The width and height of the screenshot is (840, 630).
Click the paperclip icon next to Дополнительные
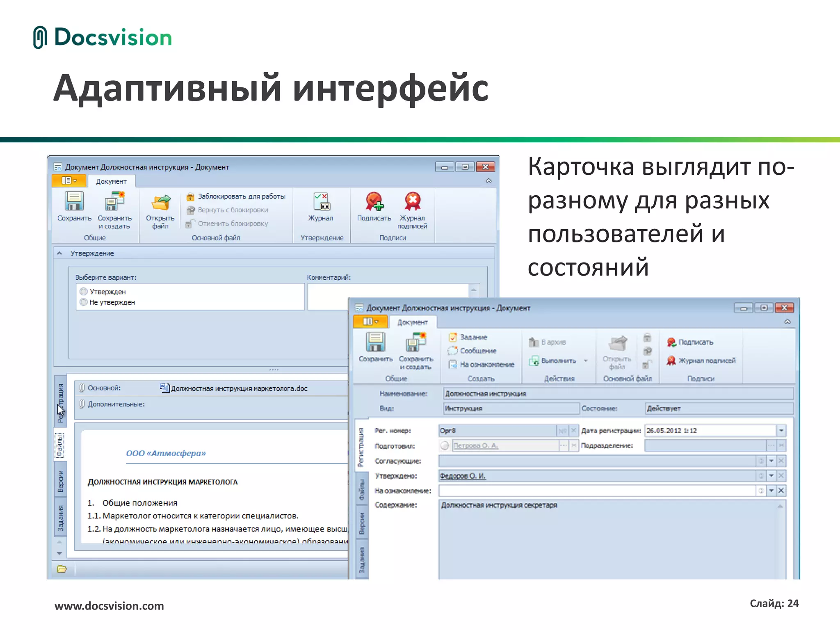coord(82,404)
